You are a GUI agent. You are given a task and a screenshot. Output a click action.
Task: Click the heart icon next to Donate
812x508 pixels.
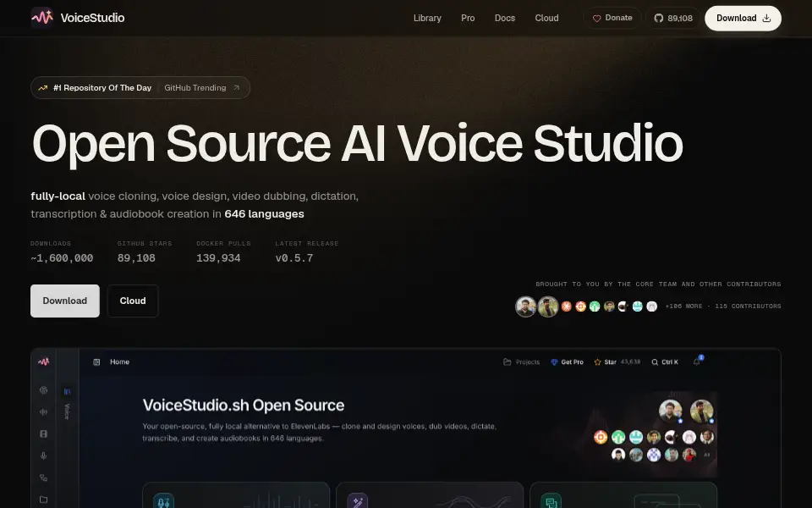[596, 18]
